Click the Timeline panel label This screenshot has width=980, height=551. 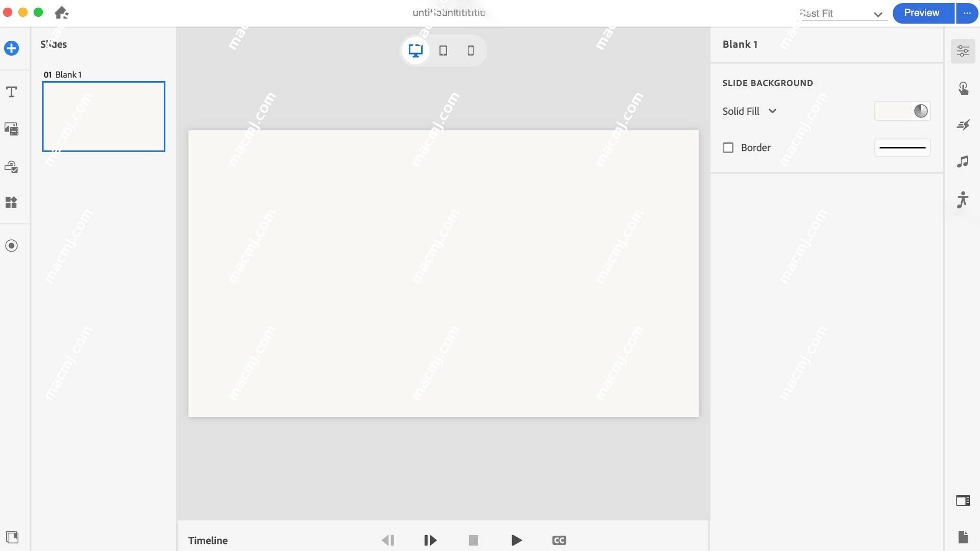point(208,540)
